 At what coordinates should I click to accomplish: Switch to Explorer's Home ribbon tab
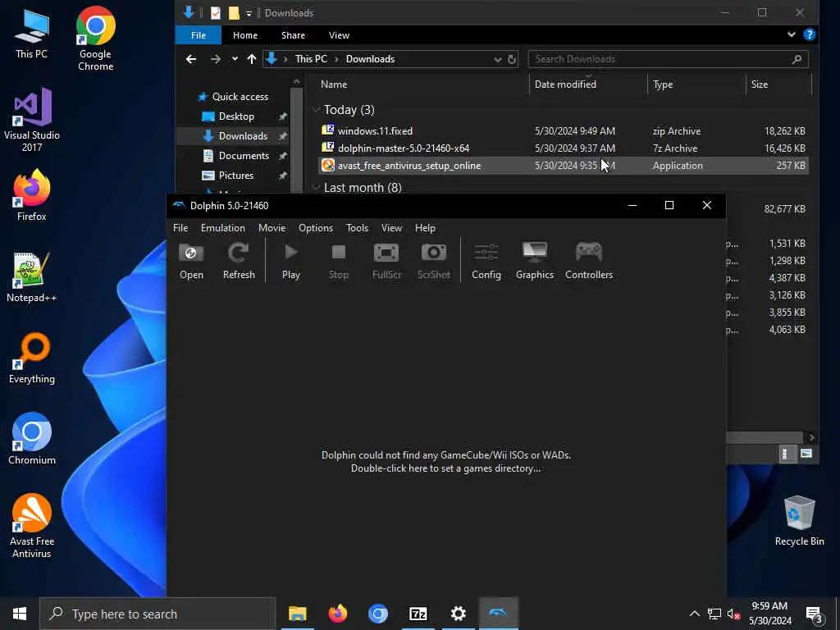(244, 35)
